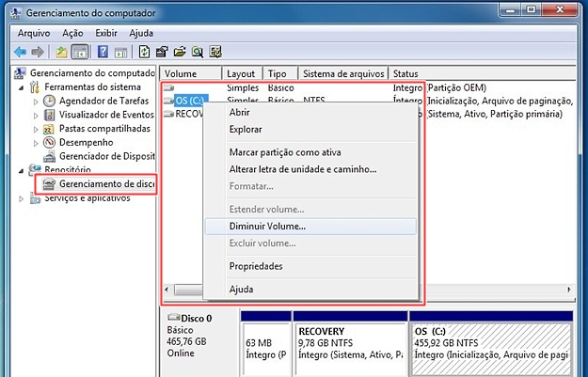Image resolution: width=588 pixels, height=377 pixels.
Task: Click the checklist view toolbar icon
Action: (x=215, y=52)
